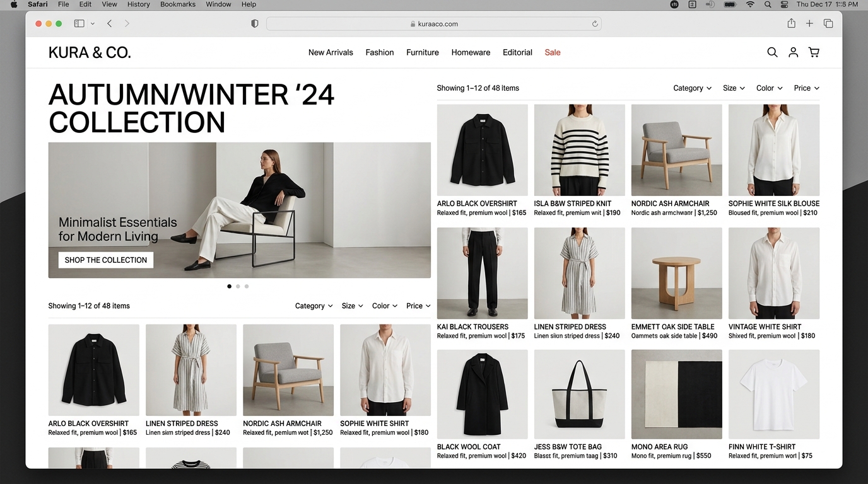
Task: Open the Jess B&W Tote Bag thumbnail
Action: tap(579, 395)
